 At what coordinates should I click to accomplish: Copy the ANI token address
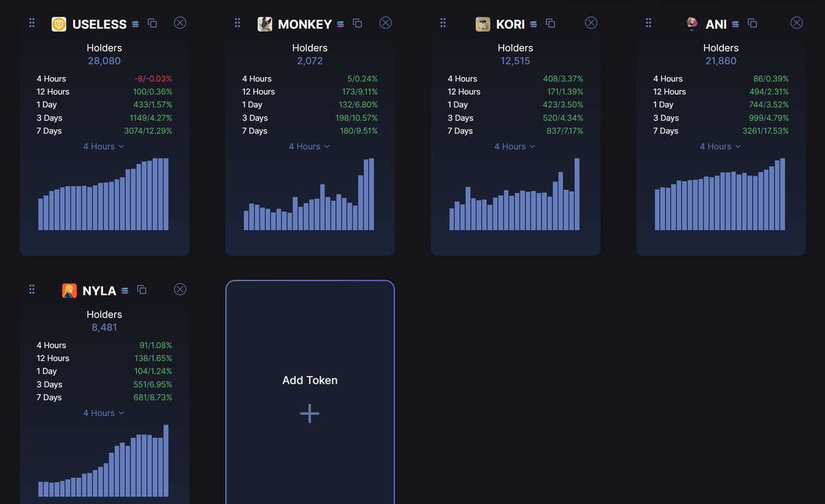[x=751, y=23]
